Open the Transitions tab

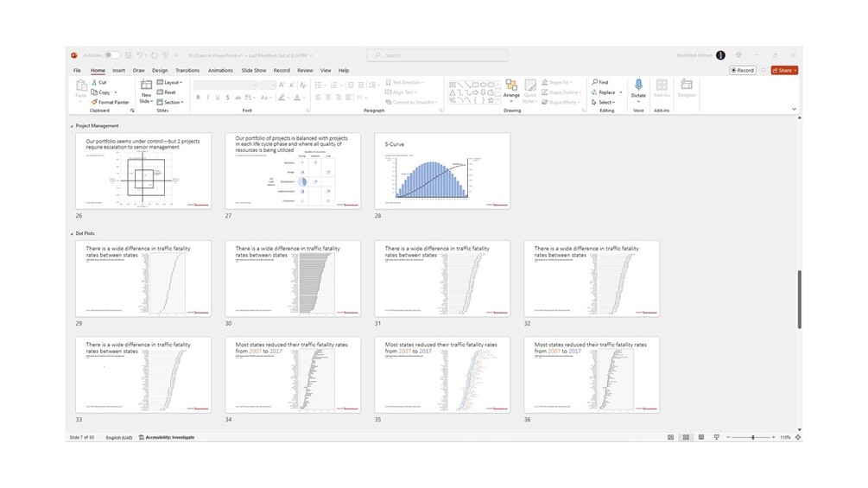[187, 71]
